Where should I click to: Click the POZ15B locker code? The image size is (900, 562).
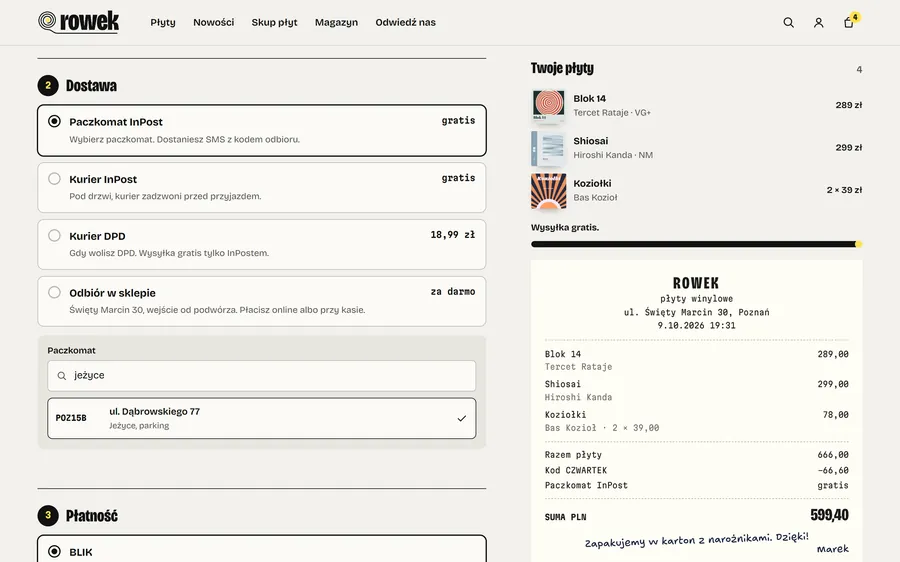click(71, 418)
